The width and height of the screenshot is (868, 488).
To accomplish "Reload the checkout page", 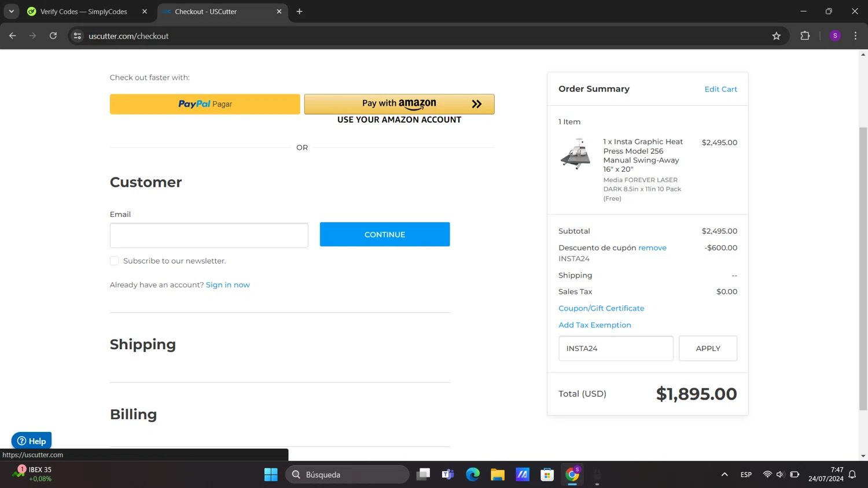I will (x=53, y=36).
